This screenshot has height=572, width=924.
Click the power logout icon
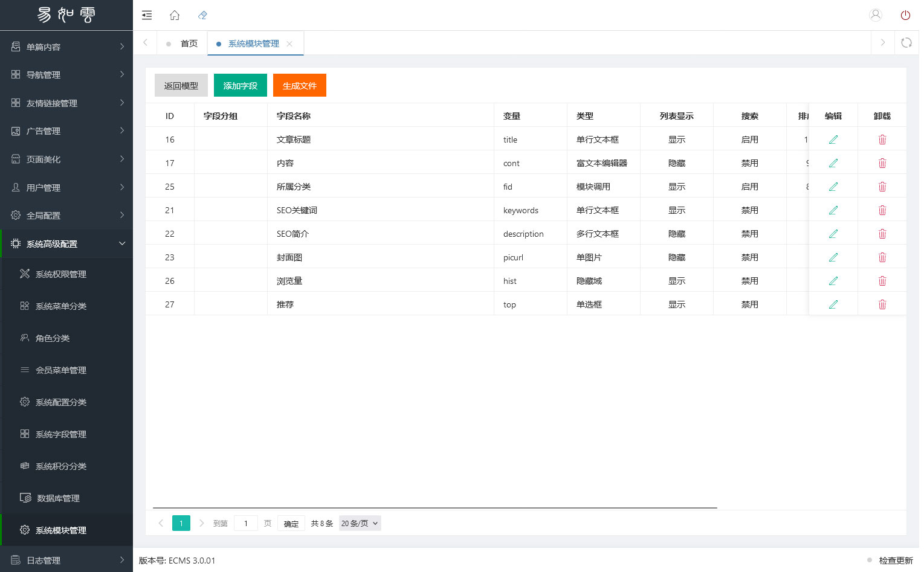(x=905, y=15)
